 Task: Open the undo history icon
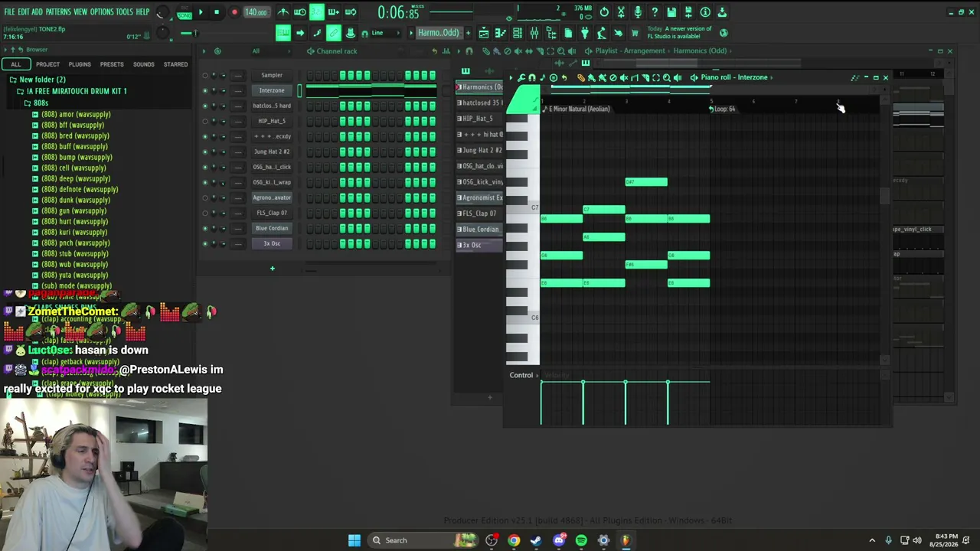click(604, 12)
